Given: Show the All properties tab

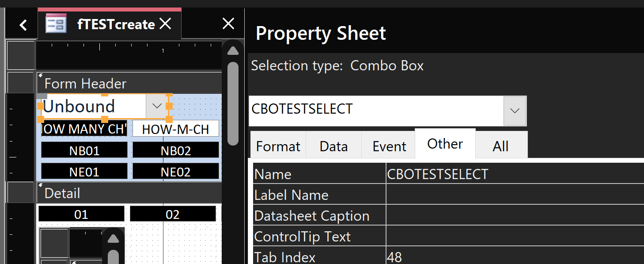Looking at the screenshot, I should coord(500,146).
